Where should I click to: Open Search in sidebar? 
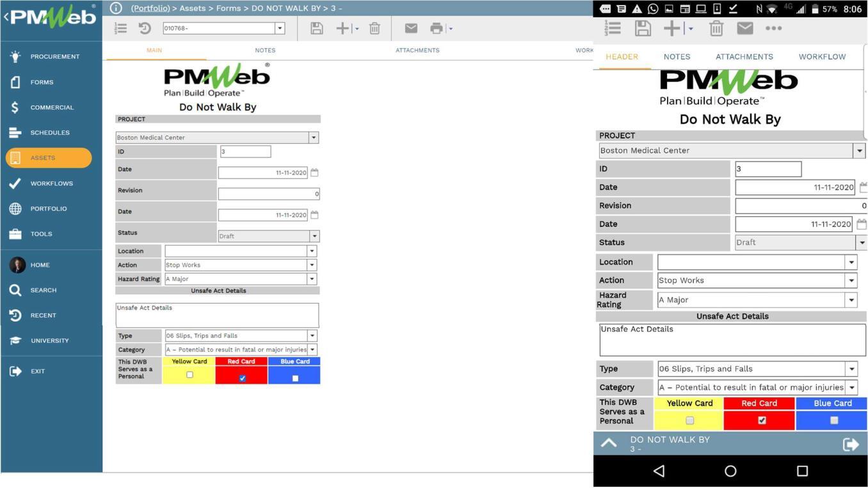(33, 290)
